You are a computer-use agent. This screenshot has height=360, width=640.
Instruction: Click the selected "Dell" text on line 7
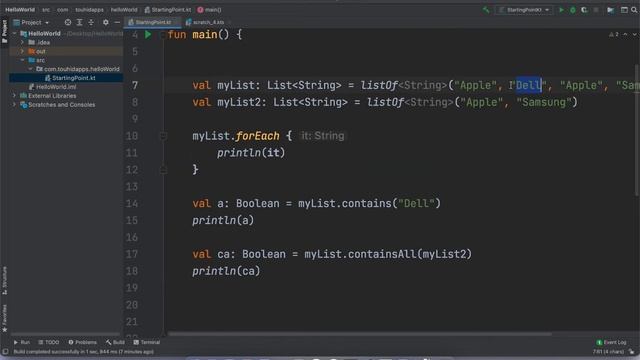[529, 85]
